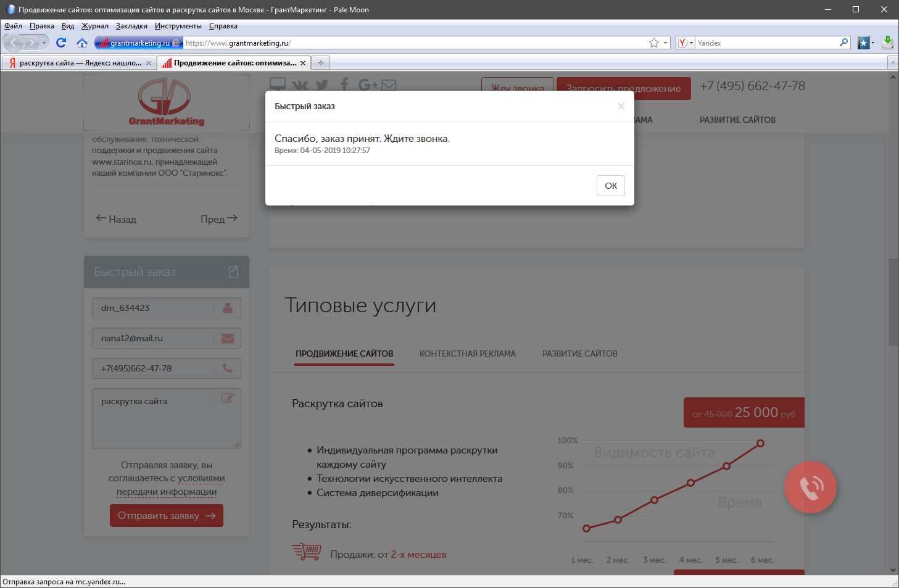Click the message box with 'раскрутка сайта'

point(167,418)
